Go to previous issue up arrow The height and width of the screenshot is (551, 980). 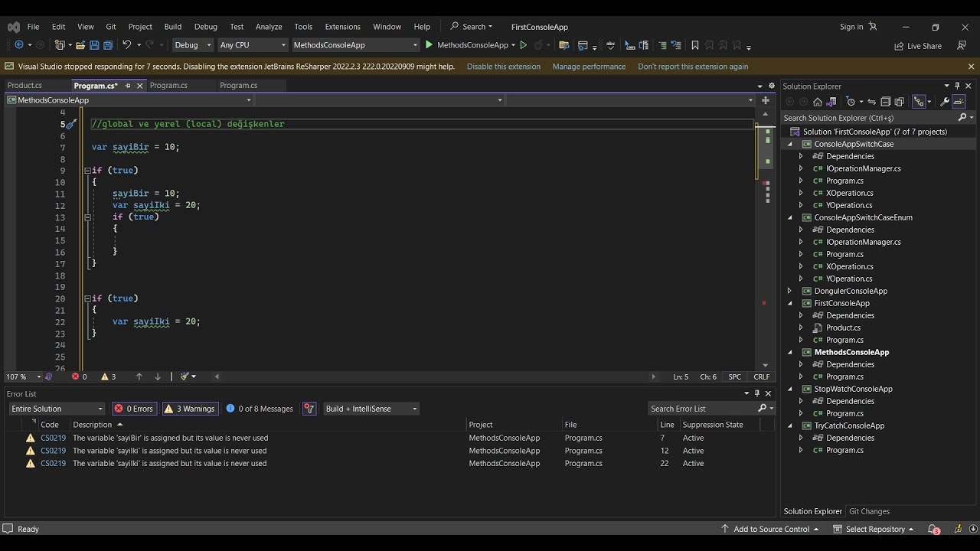139,377
